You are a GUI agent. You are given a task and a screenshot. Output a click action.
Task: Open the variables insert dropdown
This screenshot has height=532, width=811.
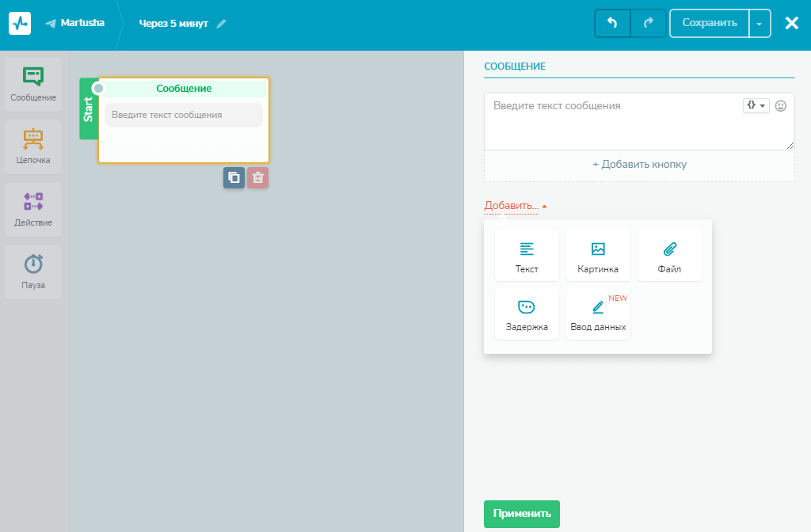point(756,105)
